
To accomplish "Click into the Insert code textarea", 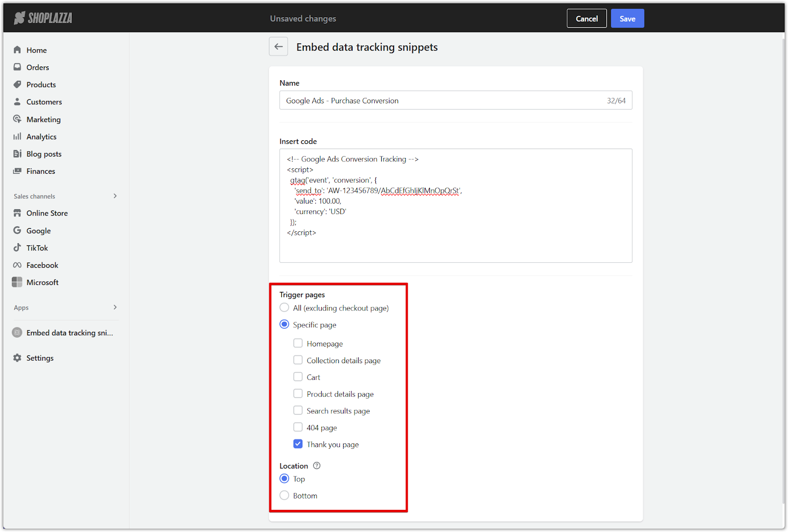I will click(x=456, y=205).
